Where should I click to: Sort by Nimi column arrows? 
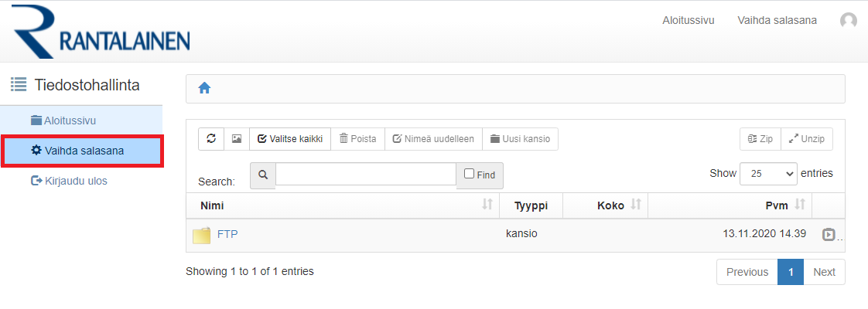[x=487, y=205]
